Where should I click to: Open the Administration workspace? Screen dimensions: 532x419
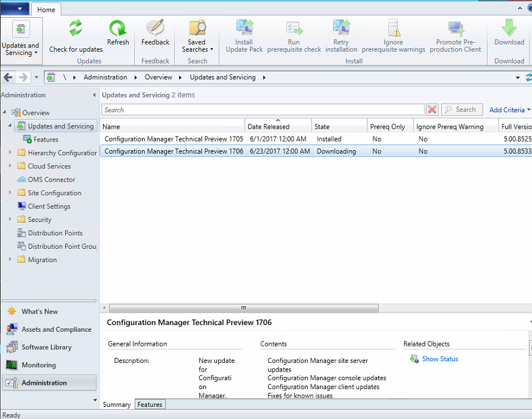49,382
